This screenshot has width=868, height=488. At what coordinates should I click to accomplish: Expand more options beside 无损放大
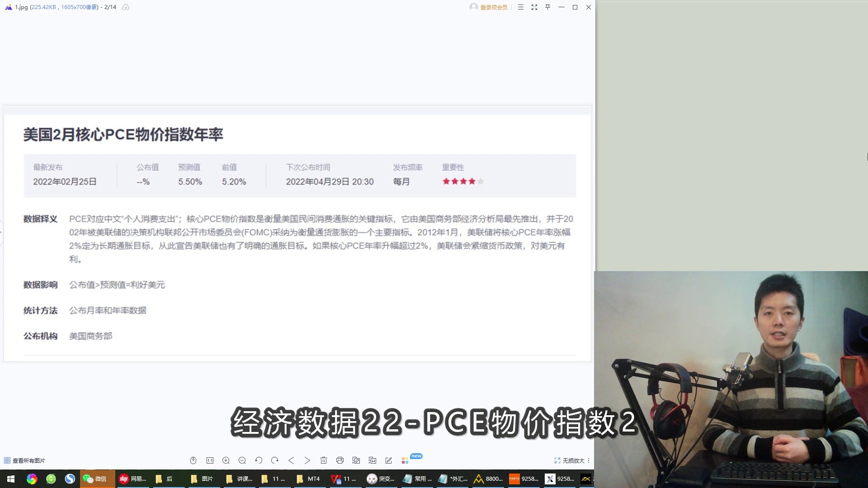(589, 460)
